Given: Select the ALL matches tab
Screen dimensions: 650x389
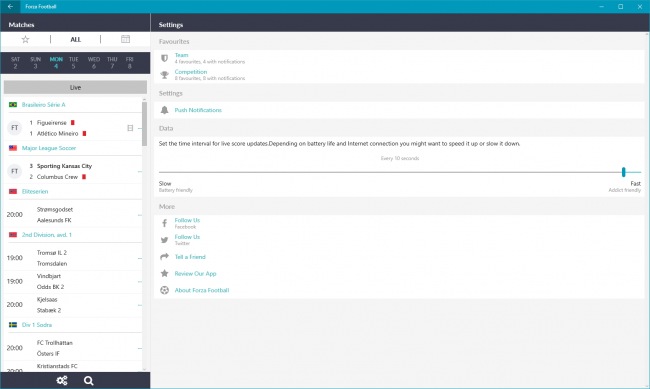Looking at the screenshot, I should coord(75,39).
